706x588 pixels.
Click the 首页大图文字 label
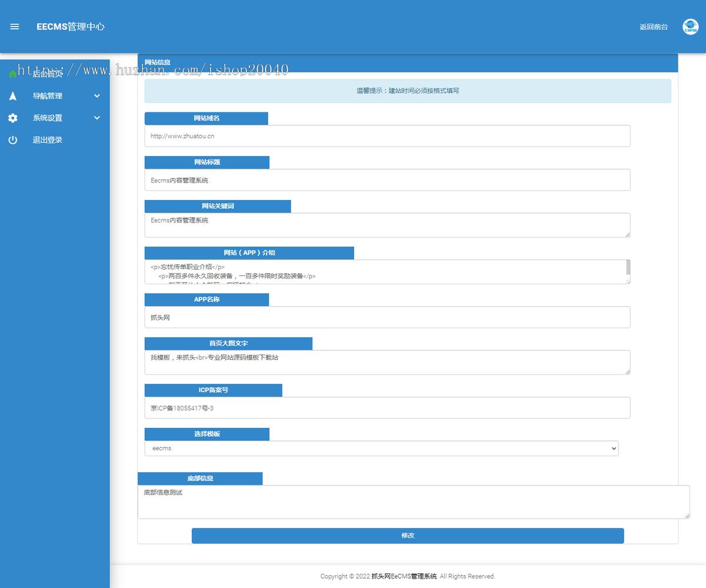(x=228, y=343)
